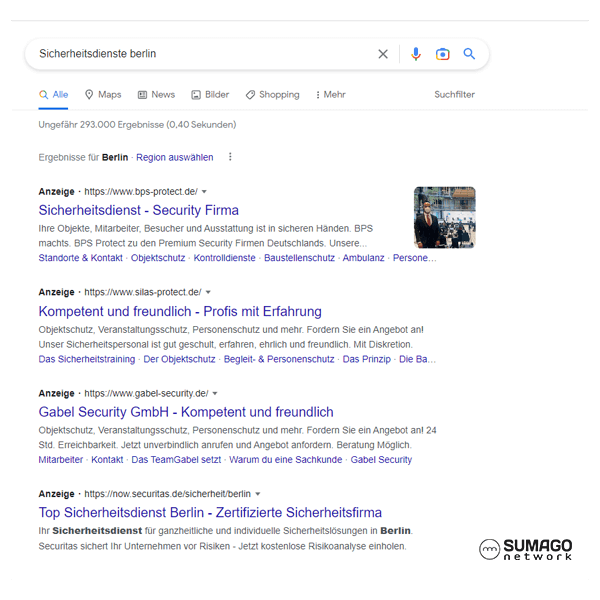The image size is (600, 600).
Task: Click the https://www.gabel-security.de/ URL text
Action: pos(146,393)
